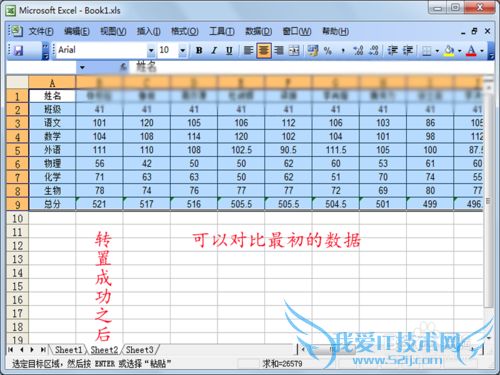The height and width of the screenshot is (375, 500).
Task: Click Increase Indent icon
Action: pyautogui.click(x=408, y=51)
